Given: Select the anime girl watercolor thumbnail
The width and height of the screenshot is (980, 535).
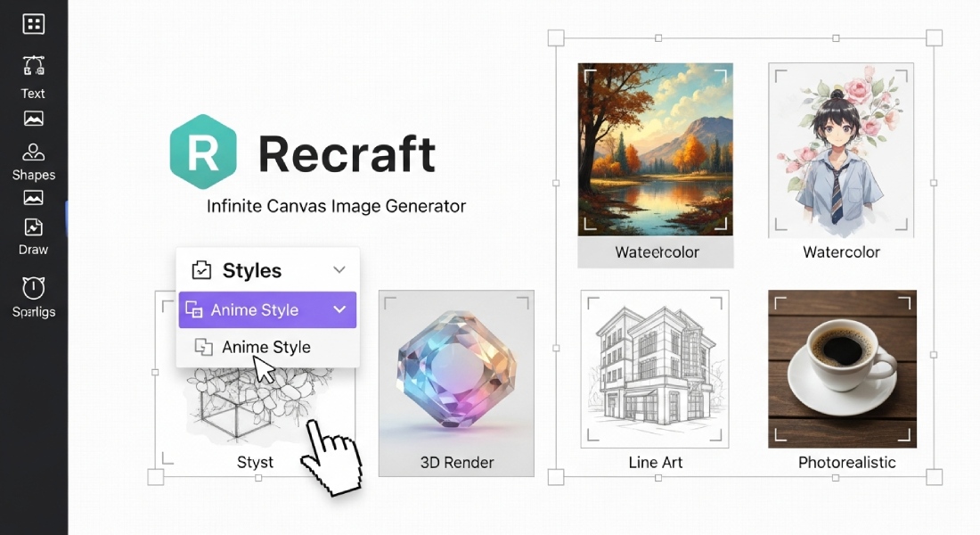Looking at the screenshot, I should [841, 150].
